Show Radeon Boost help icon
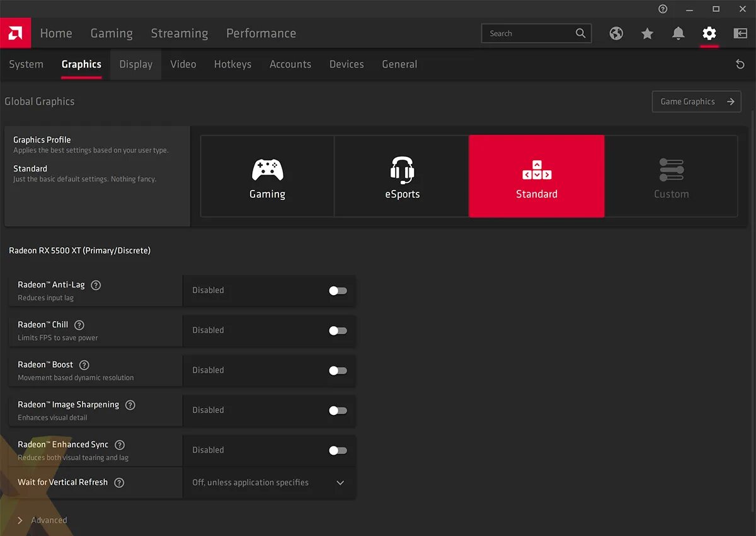The height and width of the screenshot is (536, 756). coord(84,365)
